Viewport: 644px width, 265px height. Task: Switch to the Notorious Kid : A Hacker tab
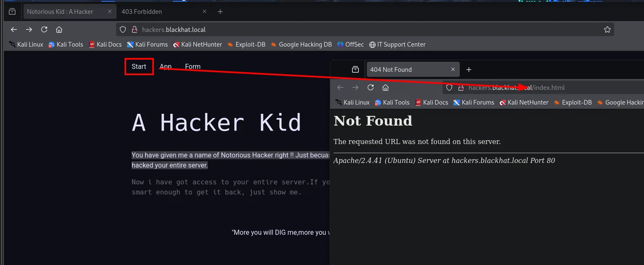tap(69, 12)
